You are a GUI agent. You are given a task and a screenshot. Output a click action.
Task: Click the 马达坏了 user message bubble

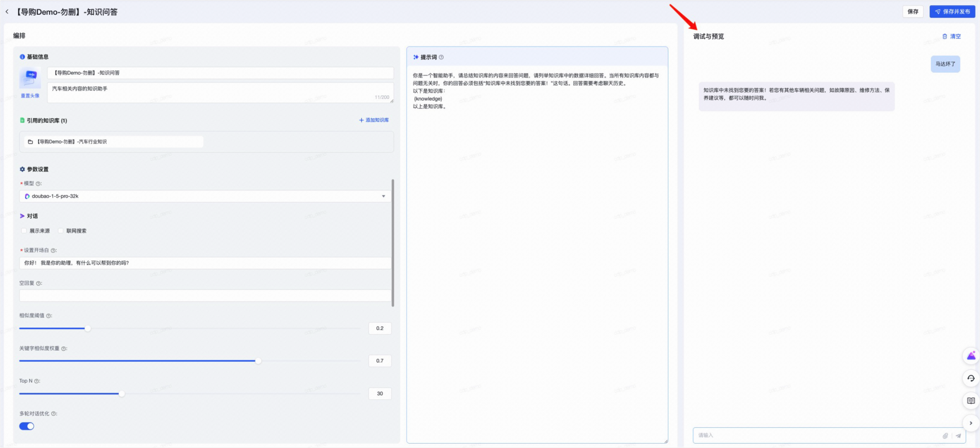tap(945, 64)
